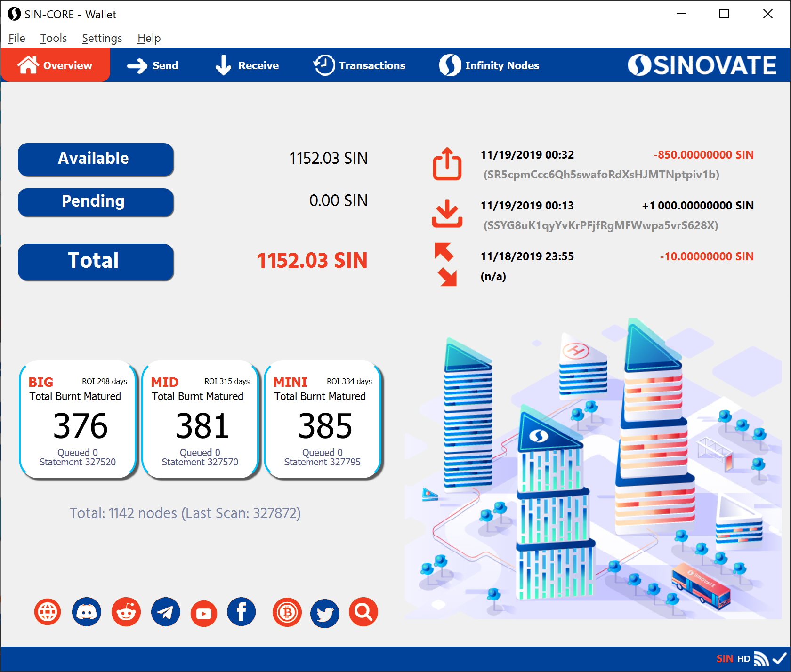Screen dimensions: 791x672
Task: Open the Receive tab
Action: [247, 65]
